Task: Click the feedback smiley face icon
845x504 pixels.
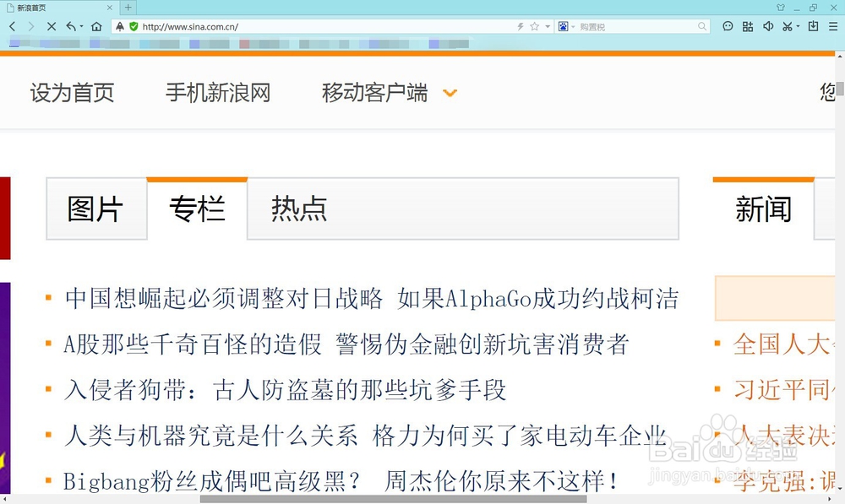Action: (728, 26)
